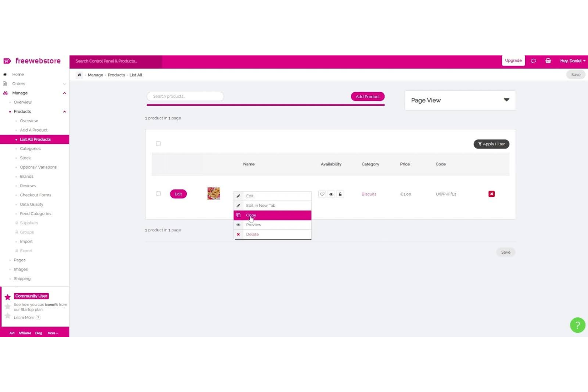Open the green help question mark bubble

(577, 325)
